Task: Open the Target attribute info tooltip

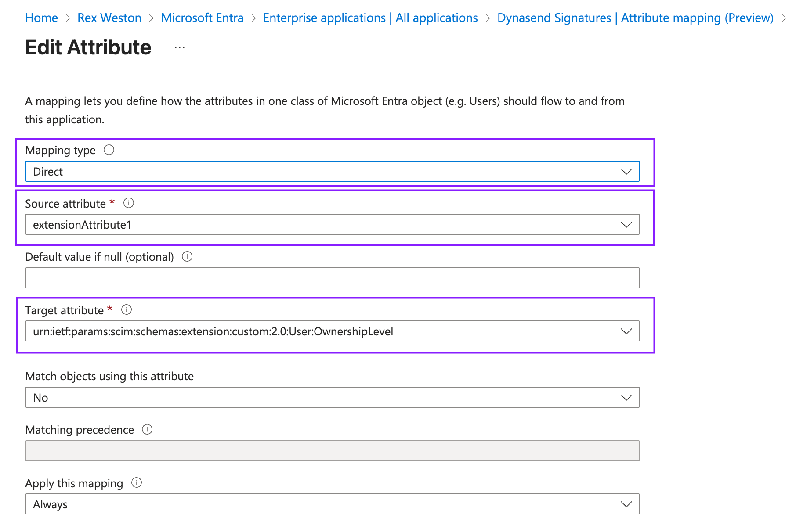Action: (x=127, y=310)
